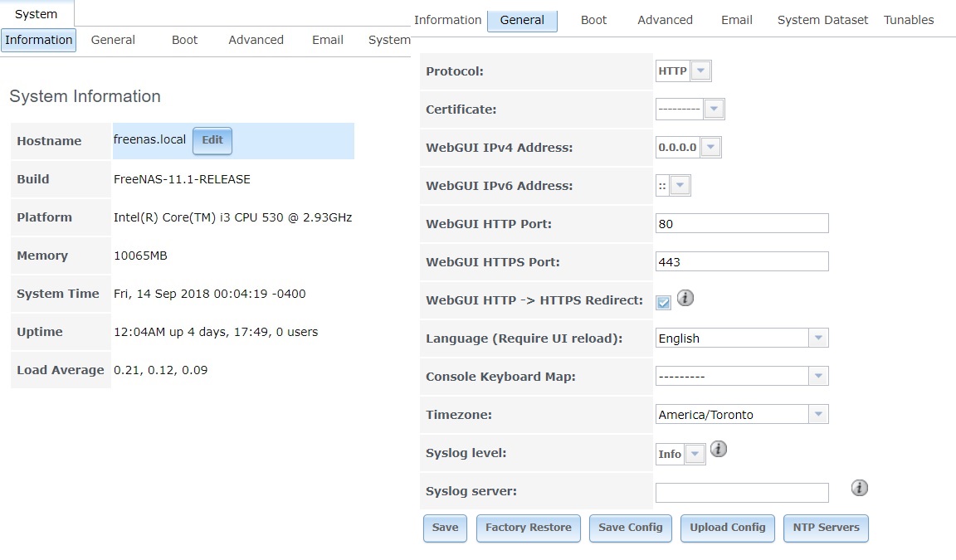Click the Factory Restore button

click(x=528, y=528)
